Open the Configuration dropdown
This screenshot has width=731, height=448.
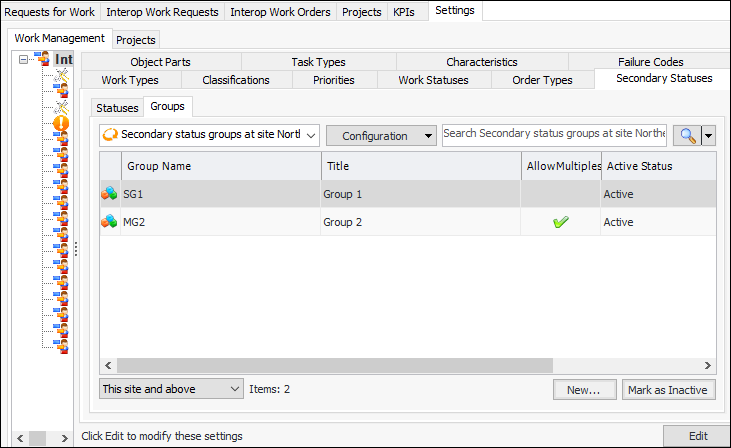click(381, 136)
